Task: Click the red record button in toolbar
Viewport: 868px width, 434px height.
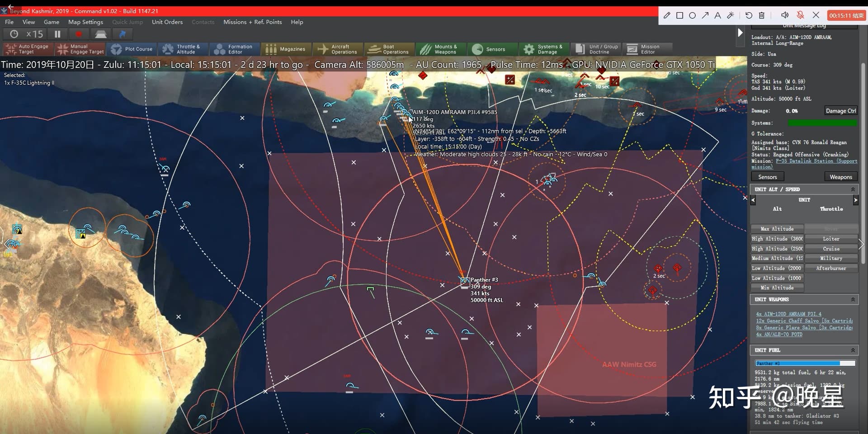Action: tap(79, 34)
